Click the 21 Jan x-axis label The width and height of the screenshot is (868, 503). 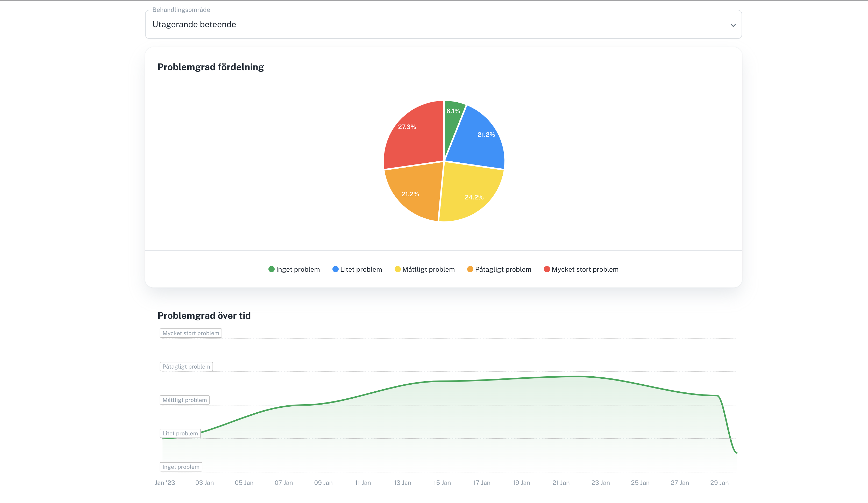click(x=561, y=483)
